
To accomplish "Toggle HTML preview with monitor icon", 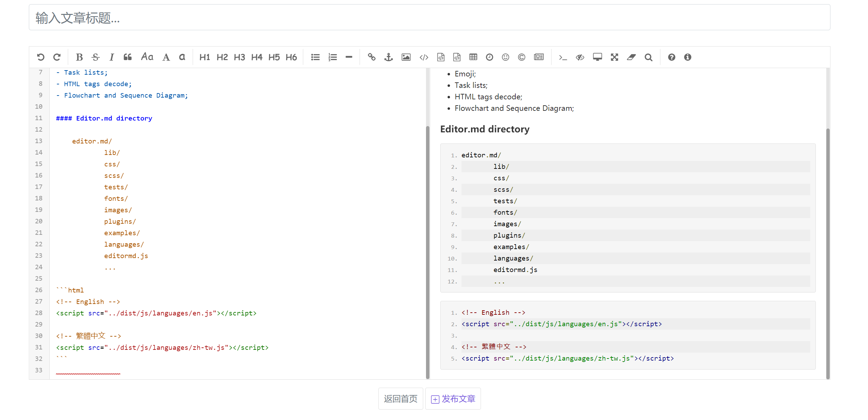I will tap(597, 57).
